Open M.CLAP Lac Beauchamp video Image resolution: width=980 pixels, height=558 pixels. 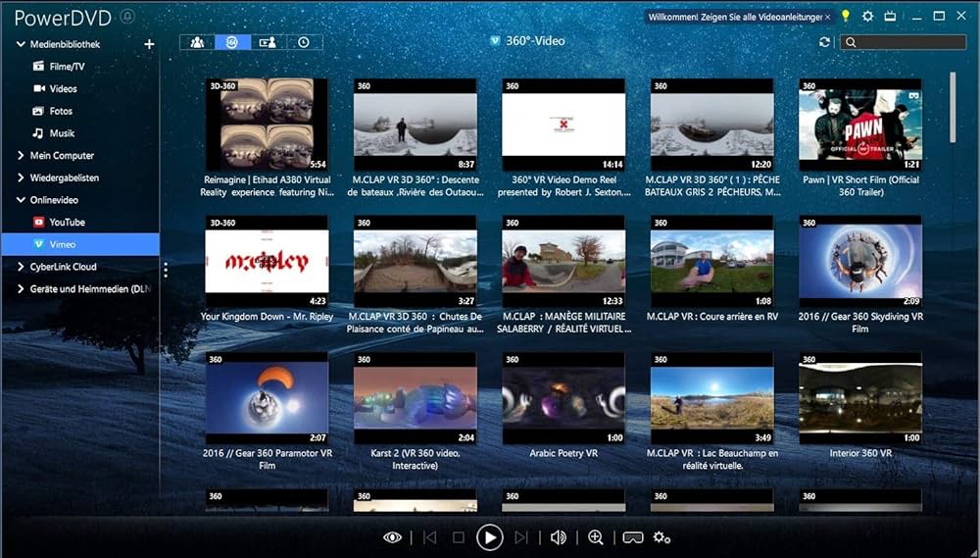tap(711, 398)
